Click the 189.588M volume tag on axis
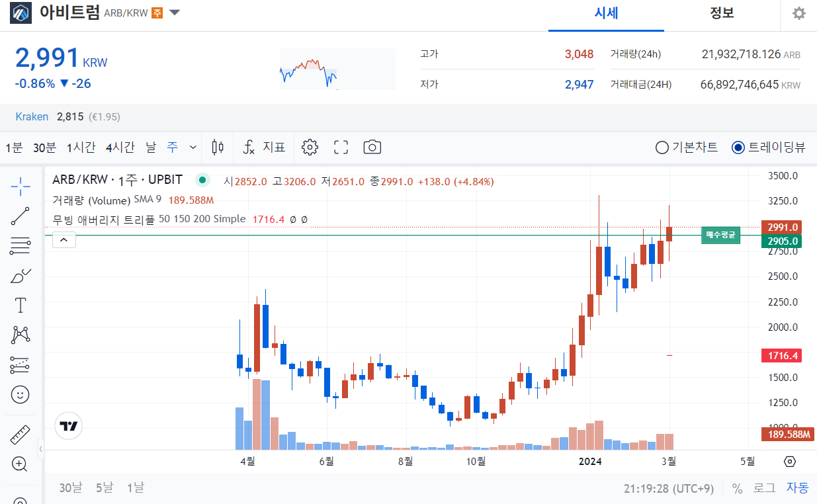The image size is (817, 504). (789, 435)
